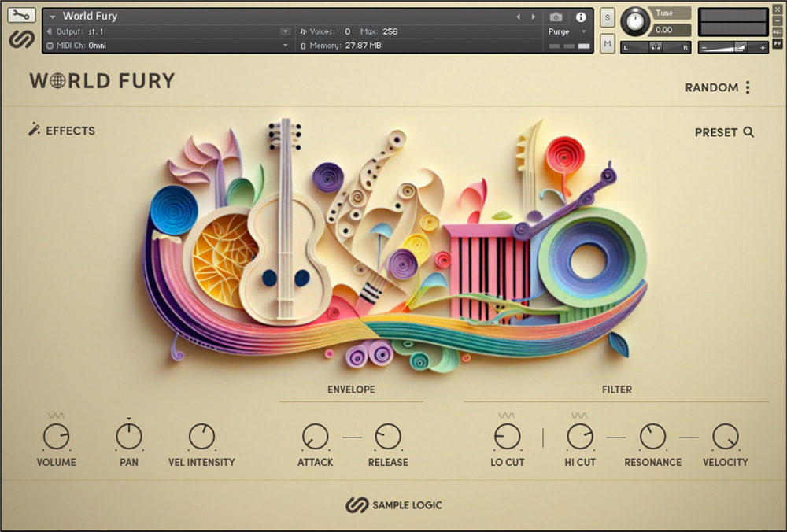This screenshot has height=532, width=787.
Task: Go to the previous instrument arrow
Action: pos(518,17)
